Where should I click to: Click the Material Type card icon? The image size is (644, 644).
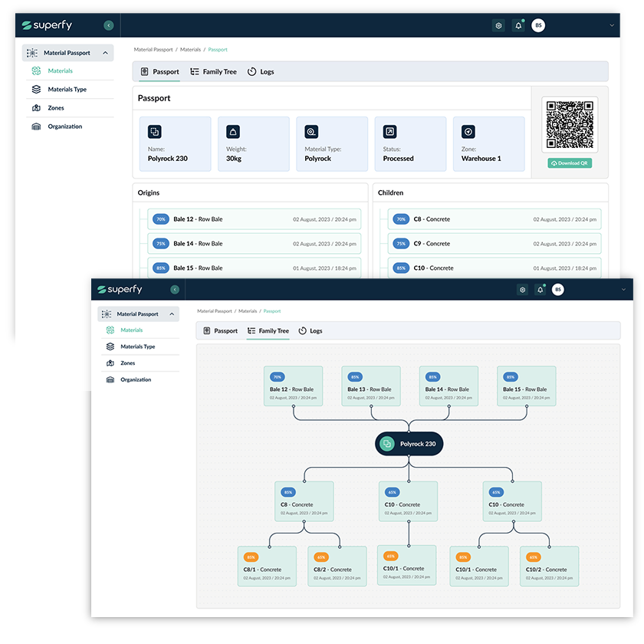(x=311, y=131)
